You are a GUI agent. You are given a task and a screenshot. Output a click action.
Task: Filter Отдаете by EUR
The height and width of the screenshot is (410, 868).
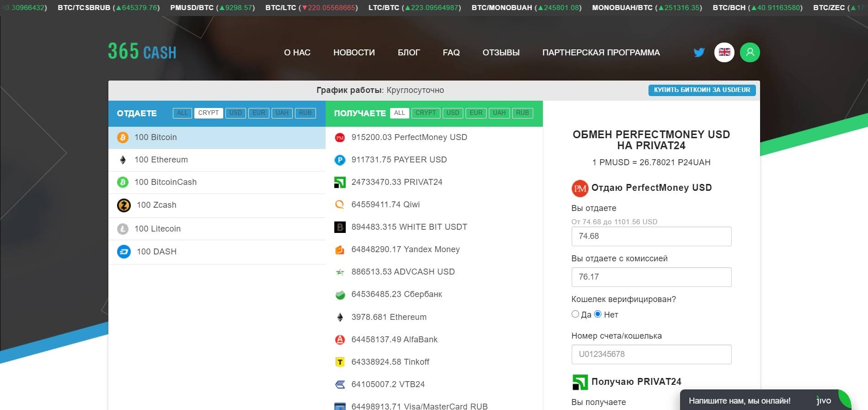[259, 113]
